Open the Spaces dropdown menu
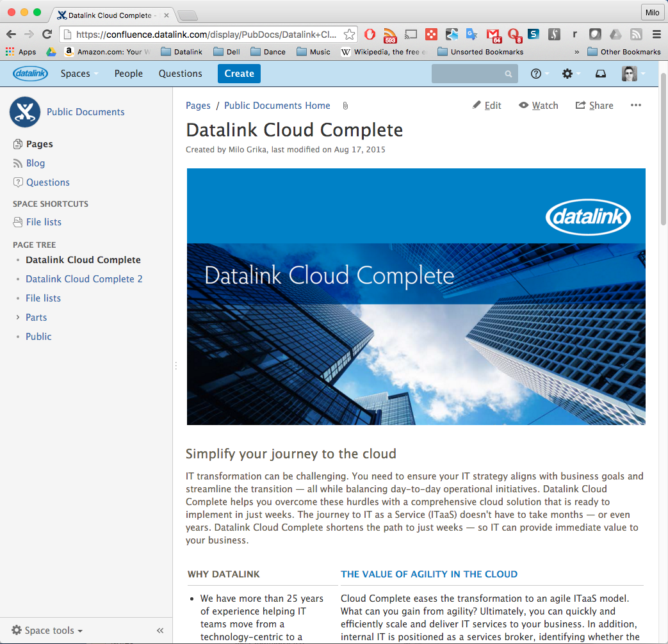 [x=79, y=74]
